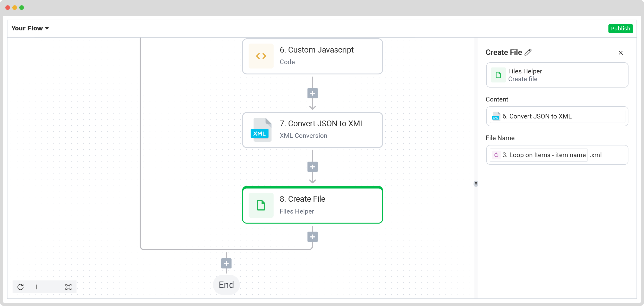Zoom out with the minus canvas control
Viewport: 644px width, 306px height.
pyautogui.click(x=52, y=287)
